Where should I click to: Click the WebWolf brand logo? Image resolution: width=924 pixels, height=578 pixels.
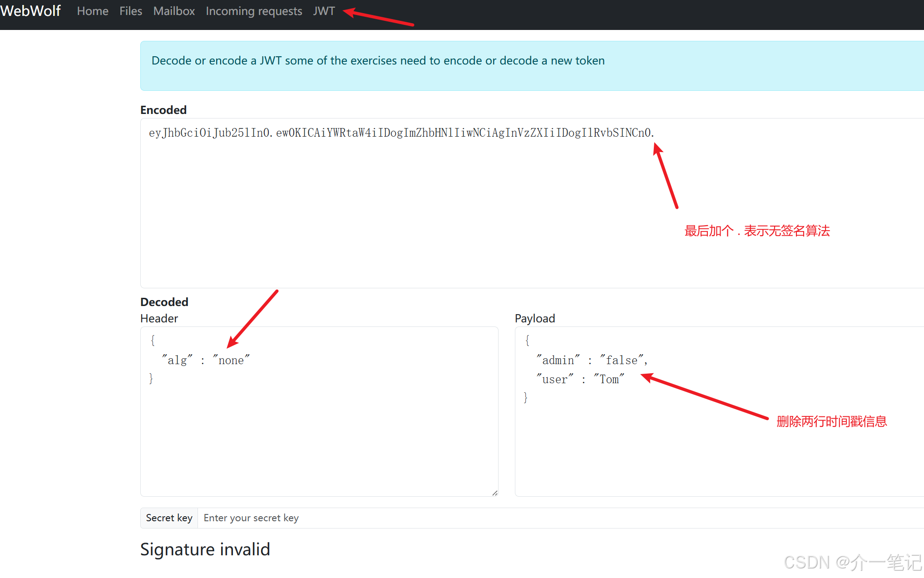[30, 11]
